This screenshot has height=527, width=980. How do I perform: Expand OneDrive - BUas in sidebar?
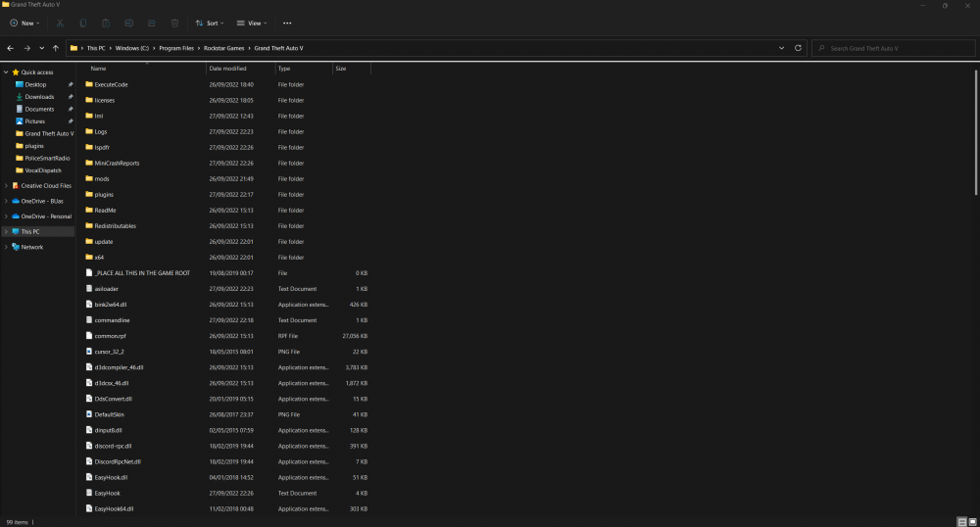point(6,201)
